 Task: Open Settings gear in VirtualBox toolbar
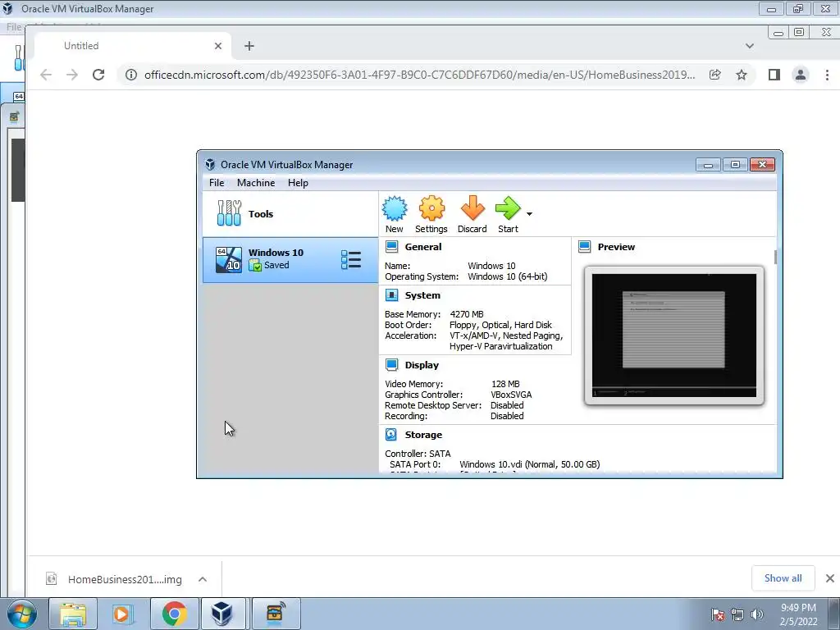tap(431, 214)
